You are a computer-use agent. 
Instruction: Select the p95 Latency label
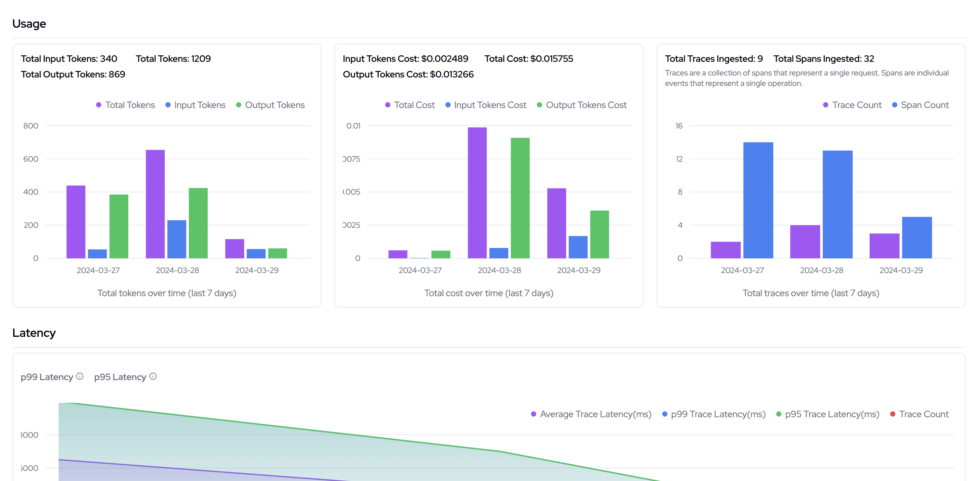click(x=120, y=377)
